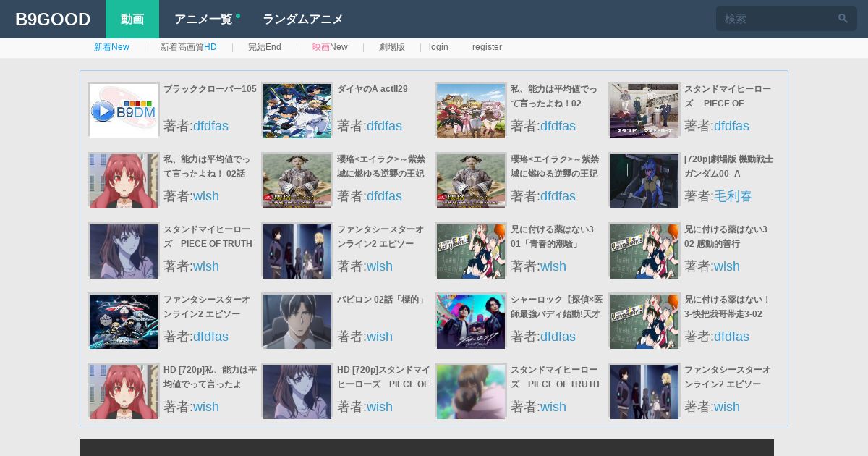Open the B9DM thumbnail for ブラッククローバー105
868x456 pixels.
[x=124, y=110]
